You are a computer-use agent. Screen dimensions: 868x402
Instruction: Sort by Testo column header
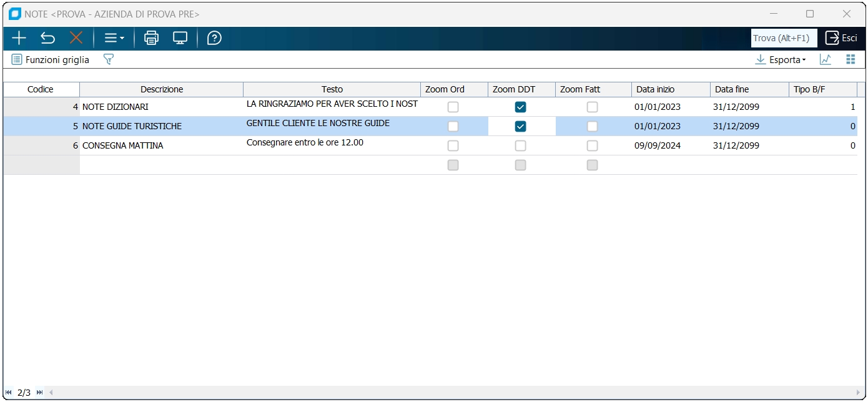tap(332, 89)
